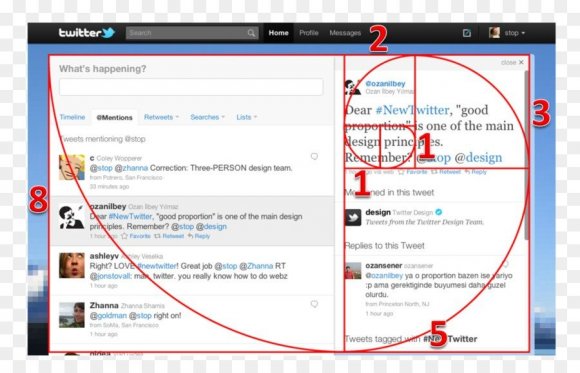This screenshot has height=373, width=580.
Task: Expand the Retweets dropdown tab
Action: click(161, 117)
